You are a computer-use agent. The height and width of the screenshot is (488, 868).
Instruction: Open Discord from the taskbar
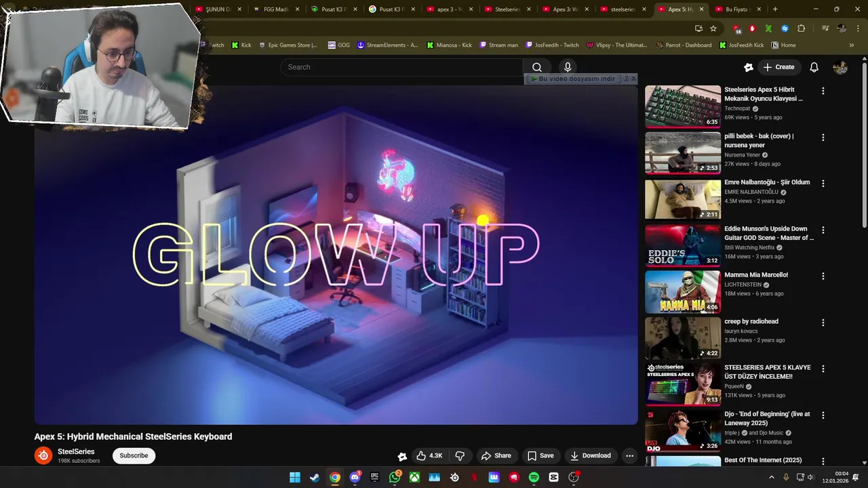(355, 477)
